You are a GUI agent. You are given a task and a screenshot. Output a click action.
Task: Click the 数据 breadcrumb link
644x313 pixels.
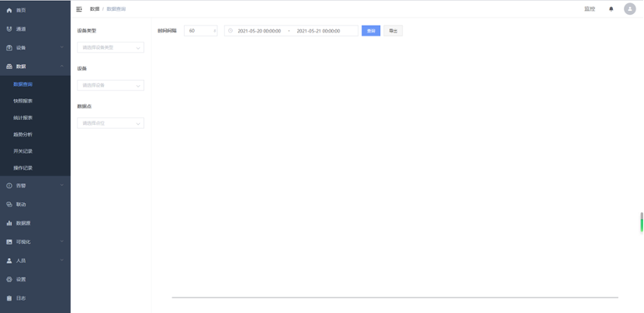(x=95, y=9)
